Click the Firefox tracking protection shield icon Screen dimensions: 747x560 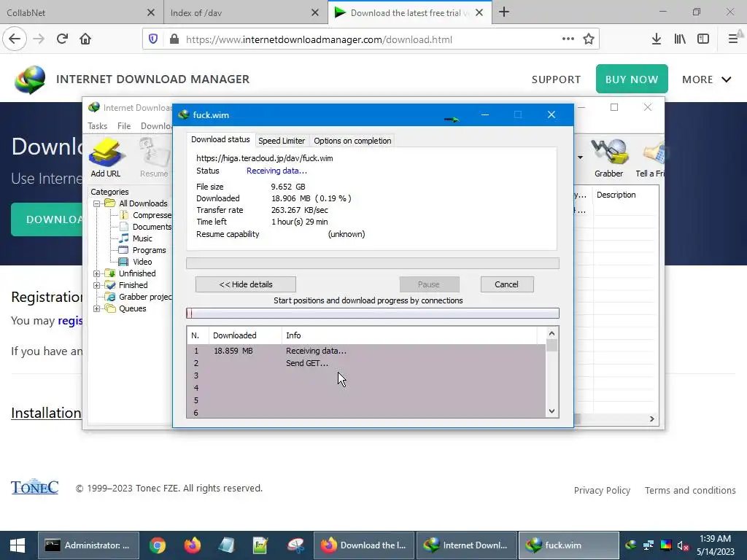click(153, 39)
